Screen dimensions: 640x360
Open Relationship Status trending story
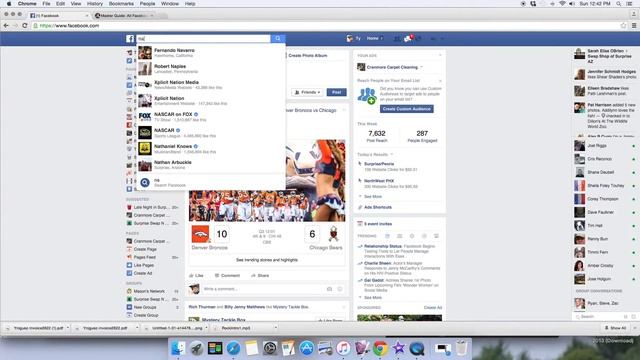(x=383, y=247)
